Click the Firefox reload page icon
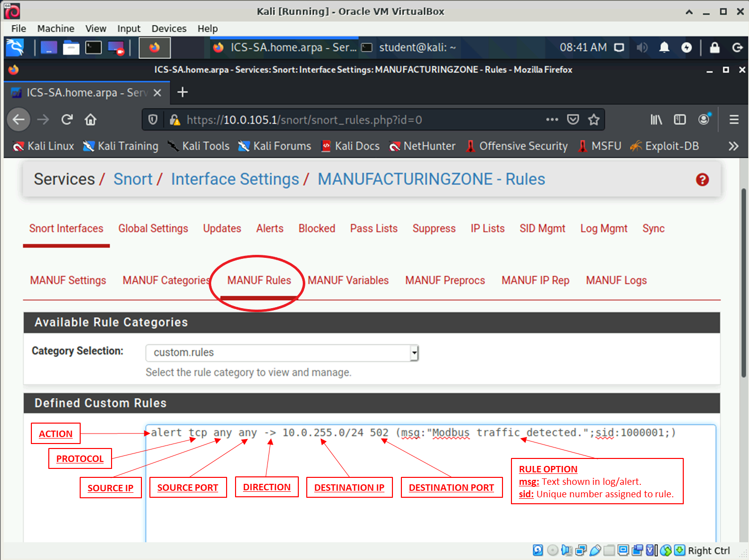Viewport: 749px width, 560px height. click(67, 119)
